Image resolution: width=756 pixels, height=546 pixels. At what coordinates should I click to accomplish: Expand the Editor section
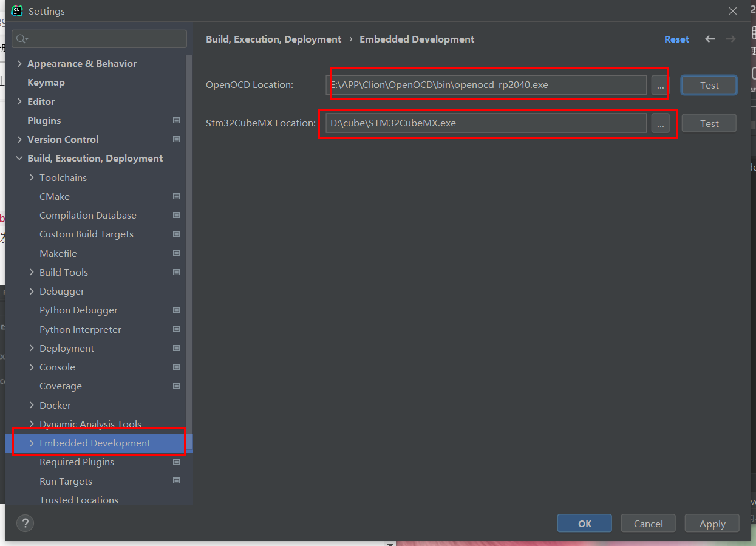(19, 101)
